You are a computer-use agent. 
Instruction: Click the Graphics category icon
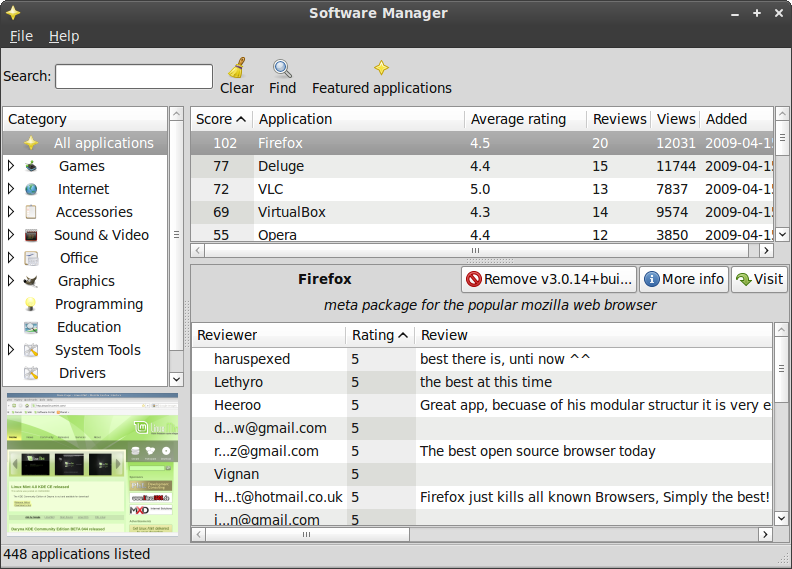click(31, 281)
